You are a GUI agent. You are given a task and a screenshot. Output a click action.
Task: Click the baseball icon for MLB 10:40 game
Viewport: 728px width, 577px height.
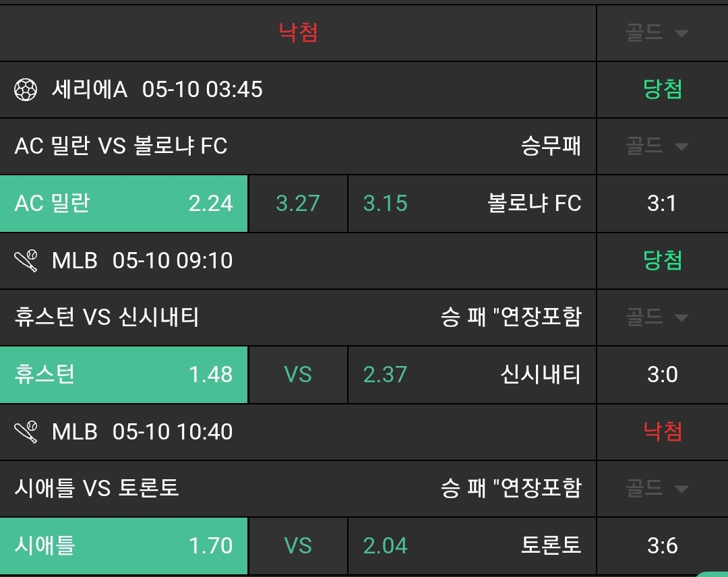pyautogui.click(x=26, y=432)
